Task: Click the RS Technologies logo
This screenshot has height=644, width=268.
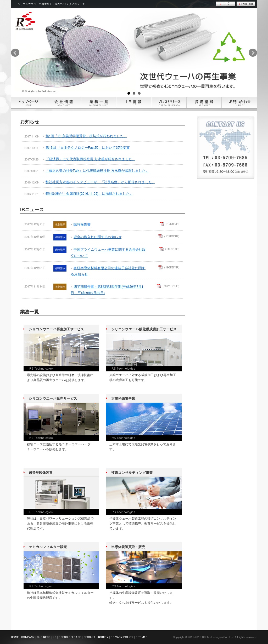Action: pos(25,21)
